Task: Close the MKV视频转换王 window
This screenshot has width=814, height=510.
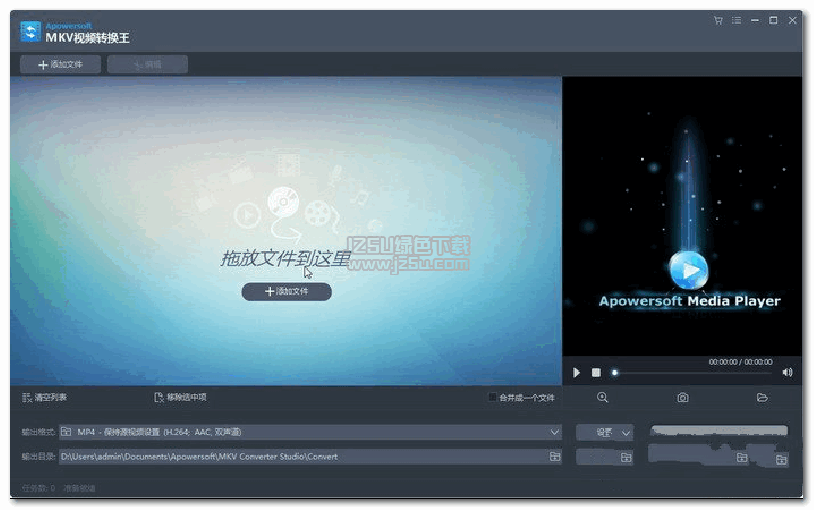Action: (792, 21)
